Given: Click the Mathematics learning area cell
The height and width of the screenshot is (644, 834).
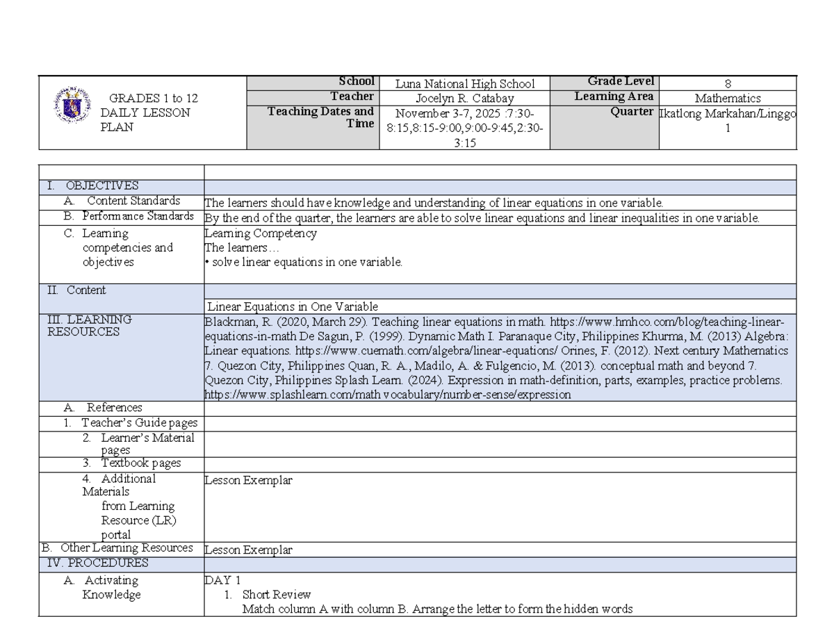Looking at the screenshot, I should [x=728, y=99].
